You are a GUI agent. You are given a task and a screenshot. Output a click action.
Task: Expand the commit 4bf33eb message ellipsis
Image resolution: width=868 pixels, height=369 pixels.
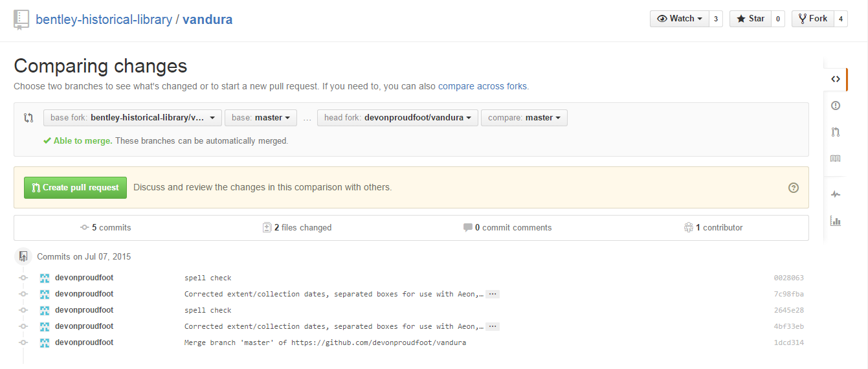[x=493, y=326]
